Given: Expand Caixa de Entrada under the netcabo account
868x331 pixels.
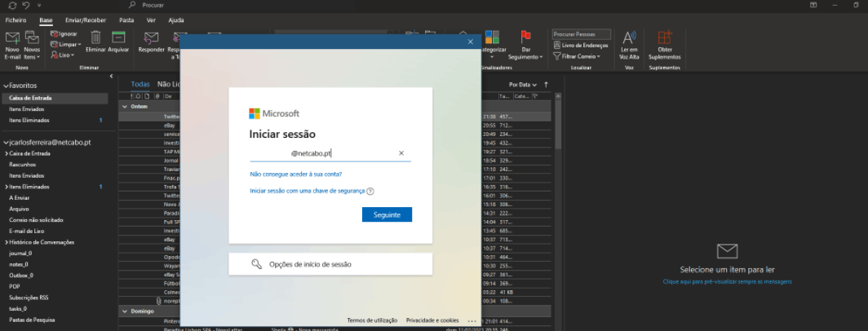Looking at the screenshot, I should (6, 153).
